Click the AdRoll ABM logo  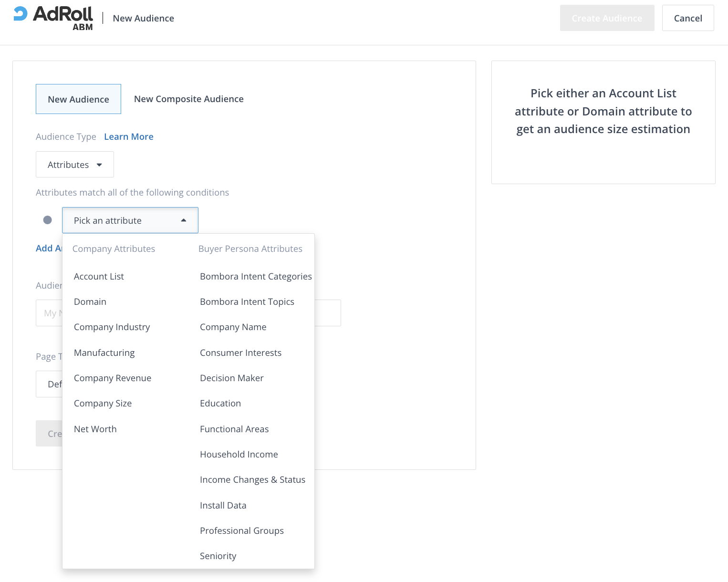(53, 18)
